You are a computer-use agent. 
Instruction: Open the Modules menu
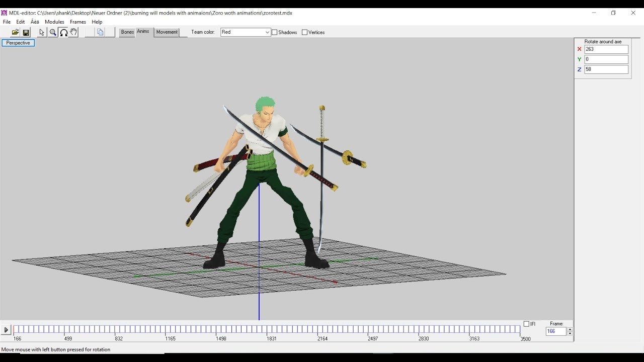[x=54, y=22]
